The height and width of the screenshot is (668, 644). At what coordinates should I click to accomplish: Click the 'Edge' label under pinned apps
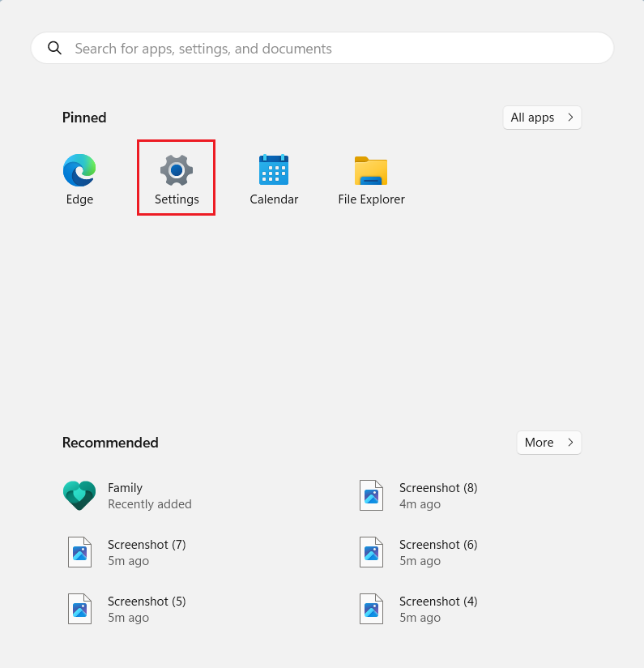click(x=79, y=199)
